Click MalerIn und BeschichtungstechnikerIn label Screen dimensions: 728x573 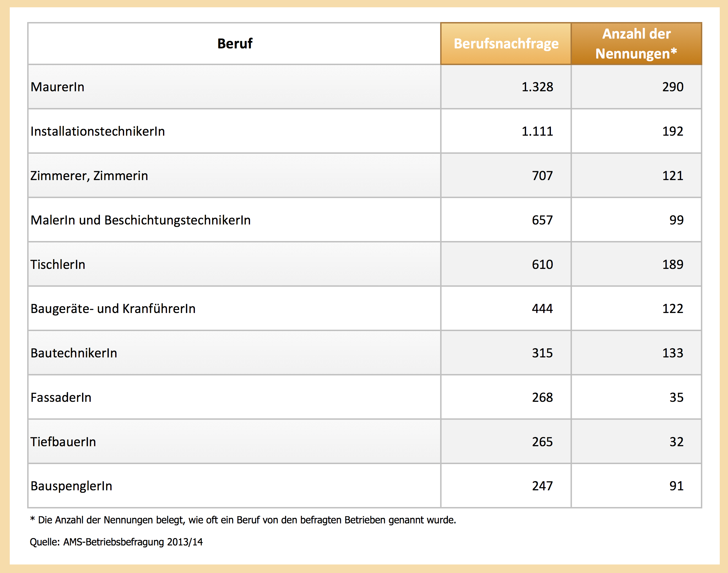[140, 220]
